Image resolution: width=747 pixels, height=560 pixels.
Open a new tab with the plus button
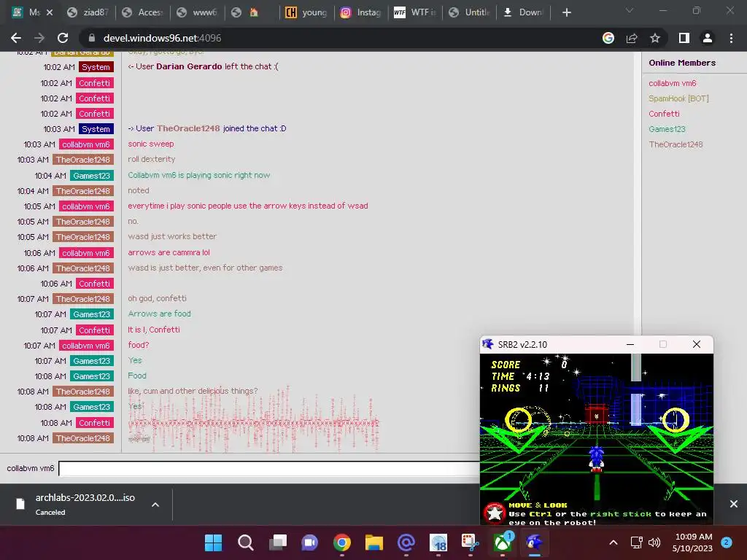[x=566, y=12]
